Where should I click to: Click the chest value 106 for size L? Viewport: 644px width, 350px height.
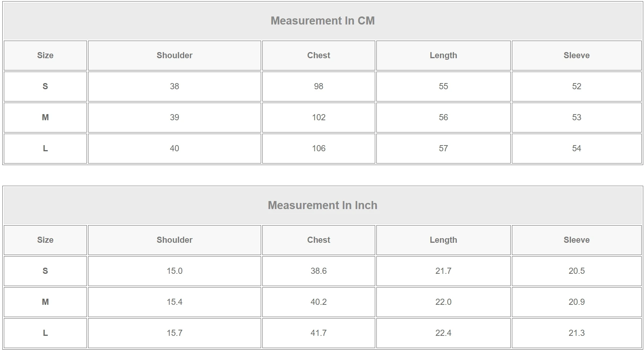point(319,149)
